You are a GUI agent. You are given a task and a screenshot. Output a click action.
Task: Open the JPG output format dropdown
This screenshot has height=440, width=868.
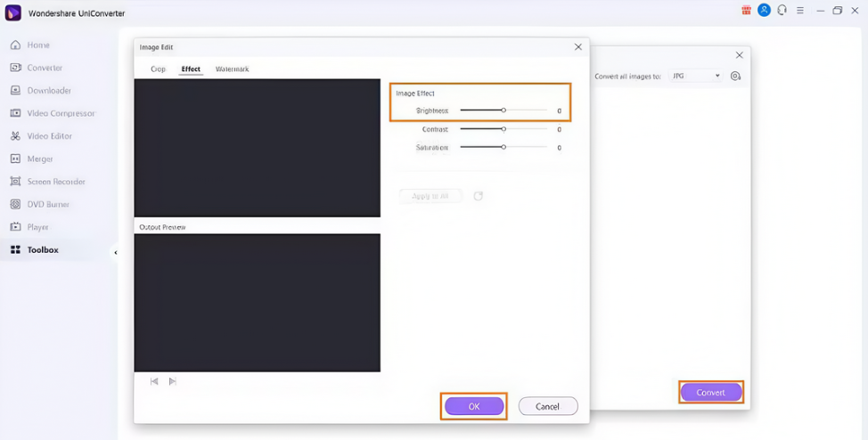click(695, 76)
